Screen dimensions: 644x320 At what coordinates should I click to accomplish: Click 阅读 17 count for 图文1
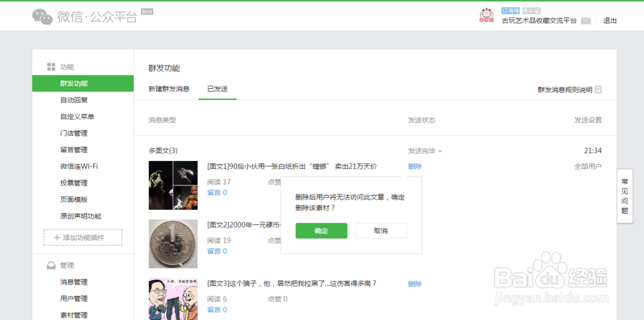pos(219,182)
